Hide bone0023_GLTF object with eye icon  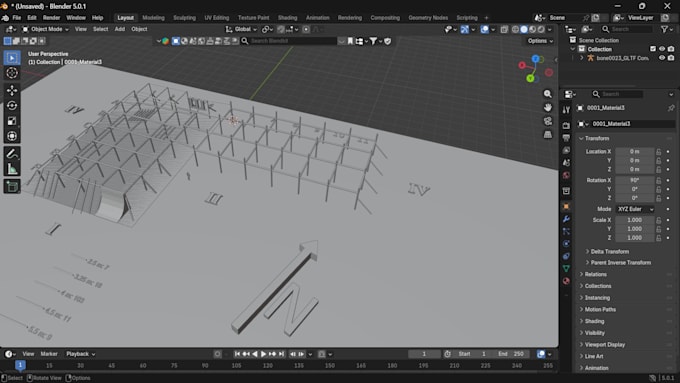click(x=662, y=58)
